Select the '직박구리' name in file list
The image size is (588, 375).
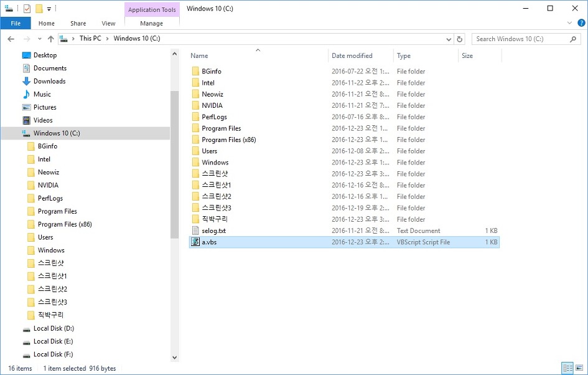(x=215, y=219)
